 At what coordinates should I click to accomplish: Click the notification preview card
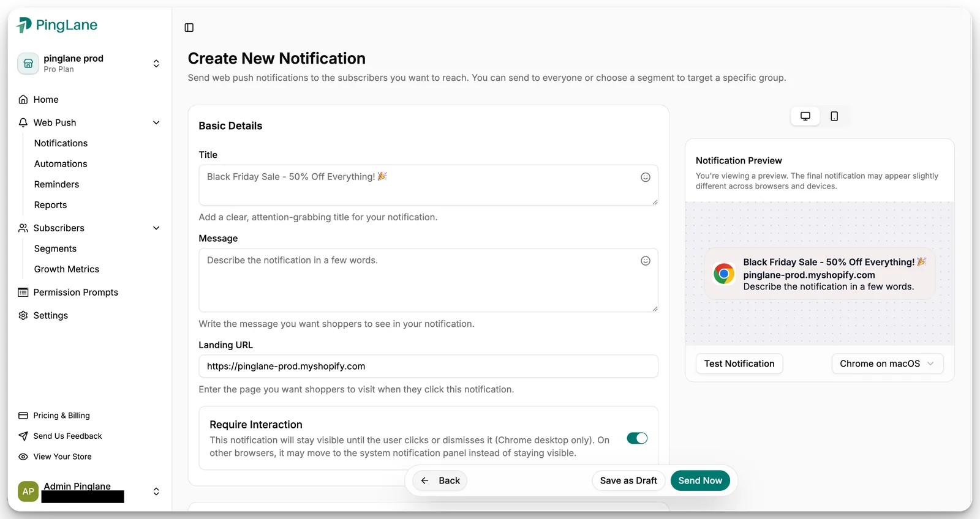point(820,274)
